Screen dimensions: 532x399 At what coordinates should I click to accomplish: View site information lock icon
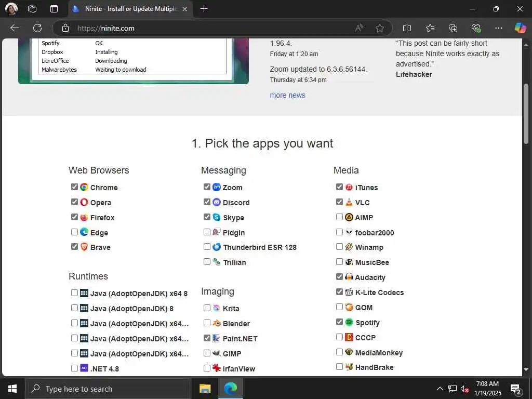(65, 28)
